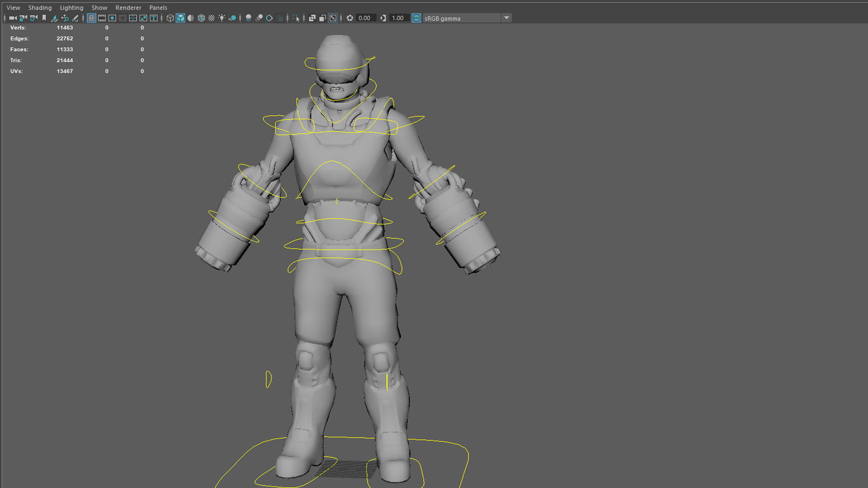
Task: Toggle the View Transform ON button
Action: pos(416,18)
